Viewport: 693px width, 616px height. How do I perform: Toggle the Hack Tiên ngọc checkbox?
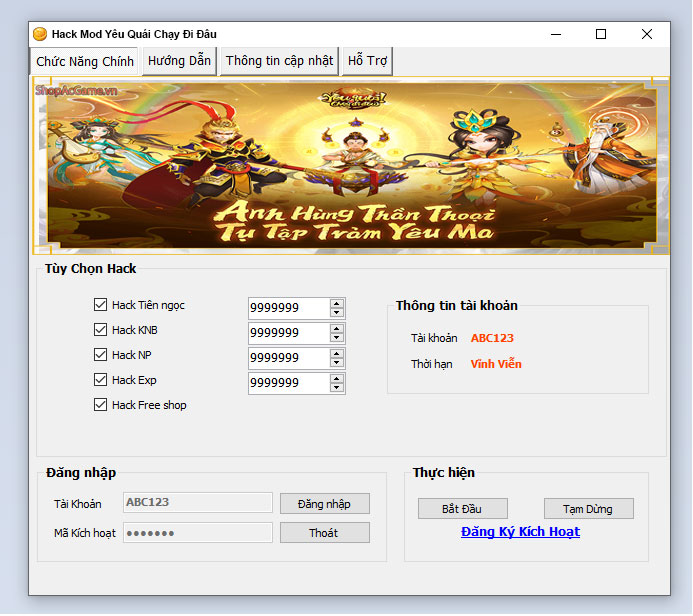point(100,305)
